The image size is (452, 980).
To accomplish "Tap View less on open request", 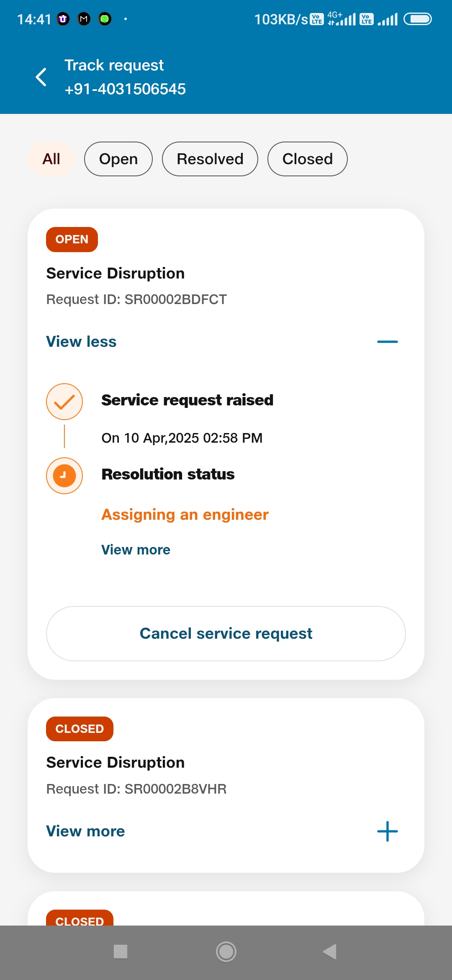I will pos(81,342).
